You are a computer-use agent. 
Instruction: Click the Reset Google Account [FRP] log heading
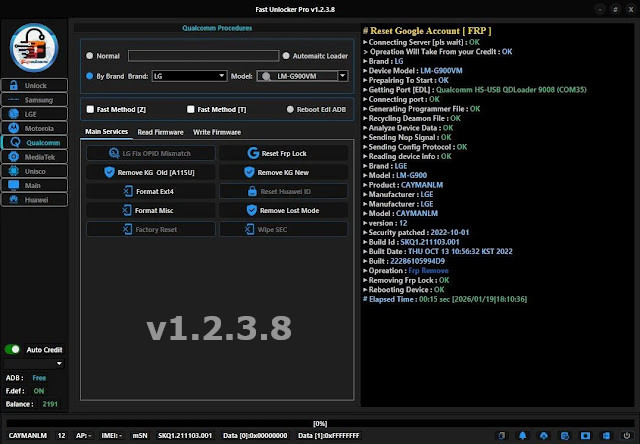[427, 31]
